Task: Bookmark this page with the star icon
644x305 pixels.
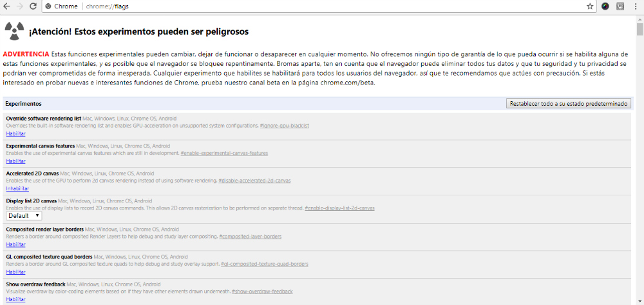Action: [x=590, y=6]
